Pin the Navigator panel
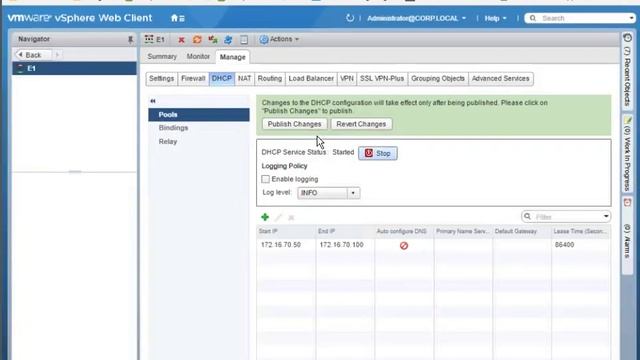This screenshot has width=640, height=360. (130, 39)
